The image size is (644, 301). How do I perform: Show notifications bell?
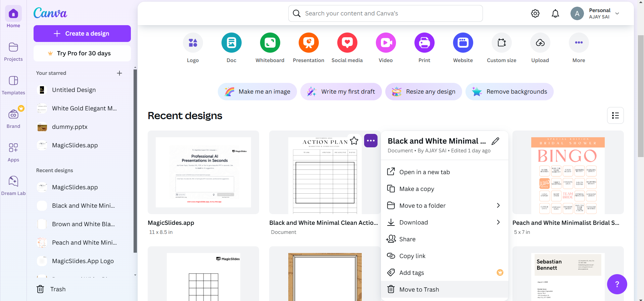tap(555, 13)
